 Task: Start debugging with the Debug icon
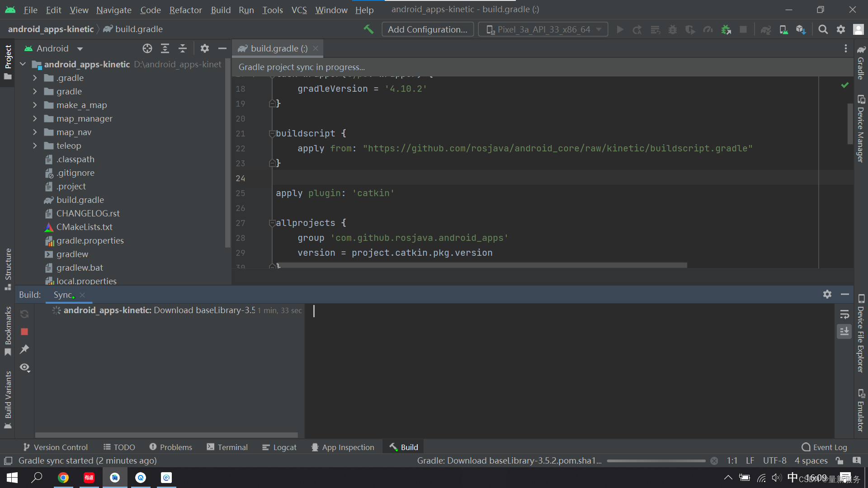pyautogui.click(x=673, y=29)
